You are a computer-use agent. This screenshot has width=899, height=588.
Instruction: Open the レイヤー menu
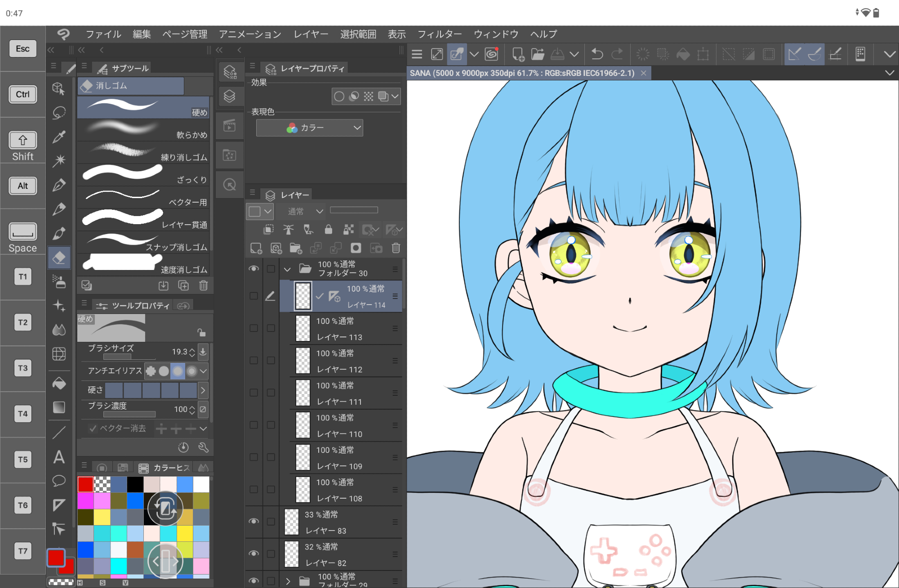pyautogui.click(x=311, y=34)
